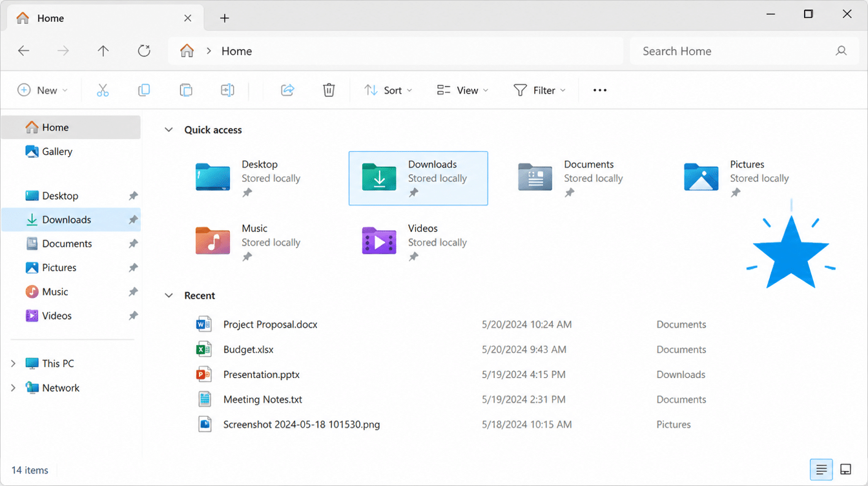The width and height of the screenshot is (868, 486).
Task: Click the Cut scissors icon
Action: pyautogui.click(x=103, y=90)
